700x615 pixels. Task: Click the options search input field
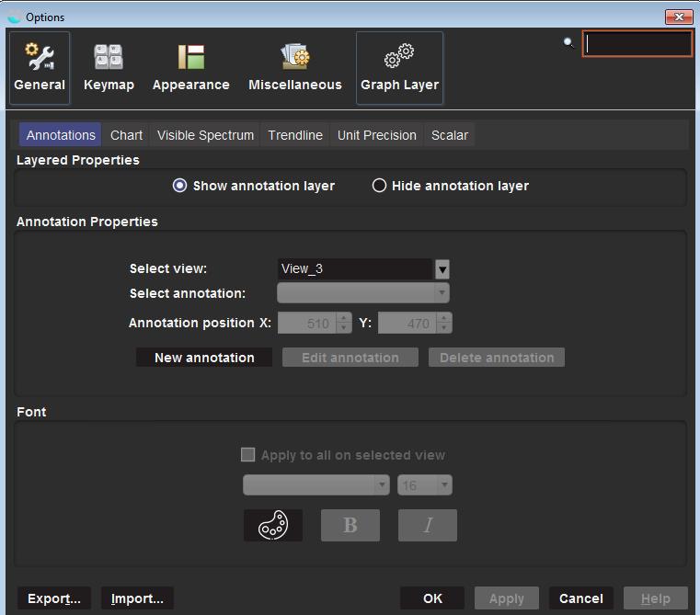[x=637, y=43]
